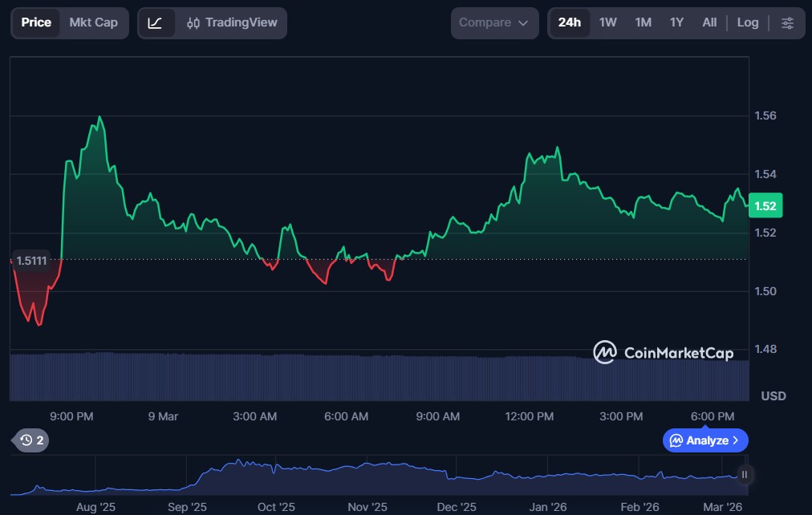Switch the chart to Mkt Cap
This screenshot has width=812, height=515.
coord(93,22)
